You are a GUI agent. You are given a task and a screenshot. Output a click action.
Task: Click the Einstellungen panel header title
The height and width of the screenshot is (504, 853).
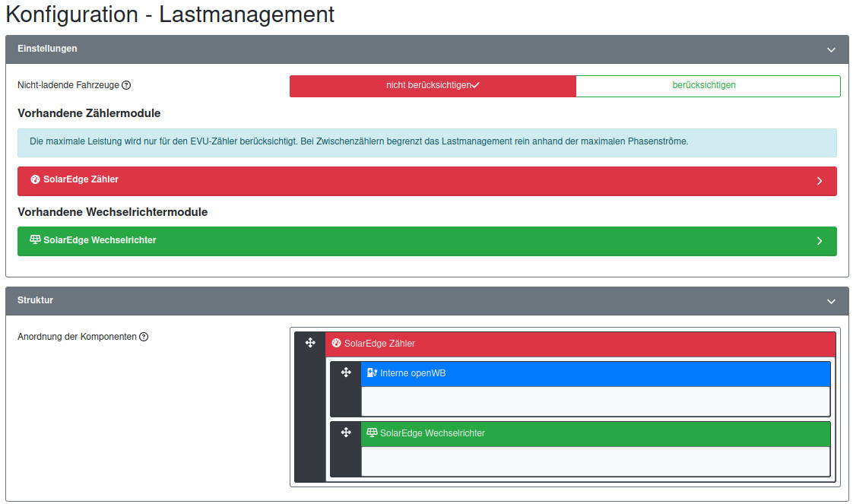coord(47,49)
